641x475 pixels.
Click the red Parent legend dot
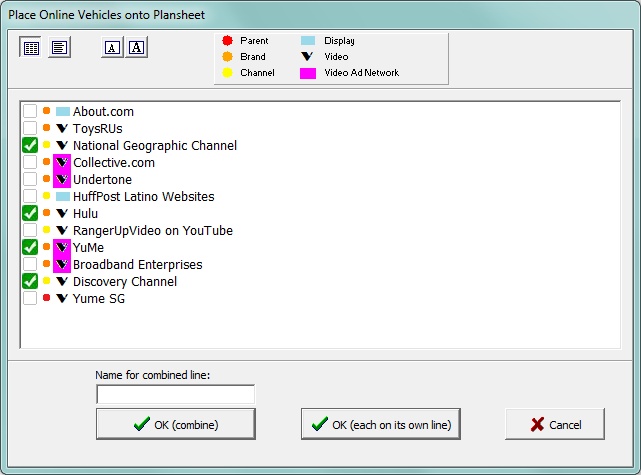tap(227, 40)
